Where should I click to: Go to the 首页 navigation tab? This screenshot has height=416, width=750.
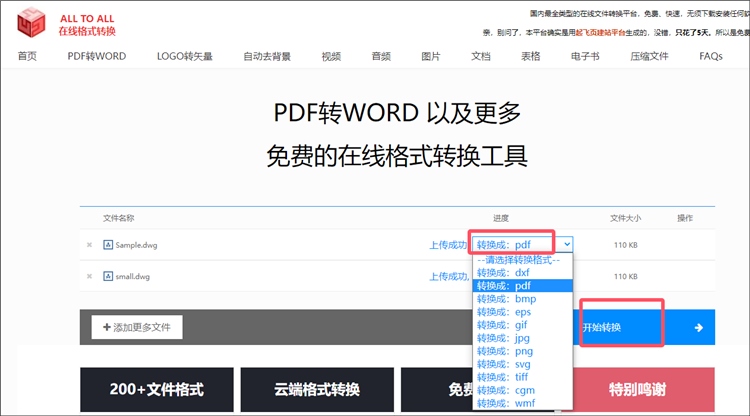27,56
